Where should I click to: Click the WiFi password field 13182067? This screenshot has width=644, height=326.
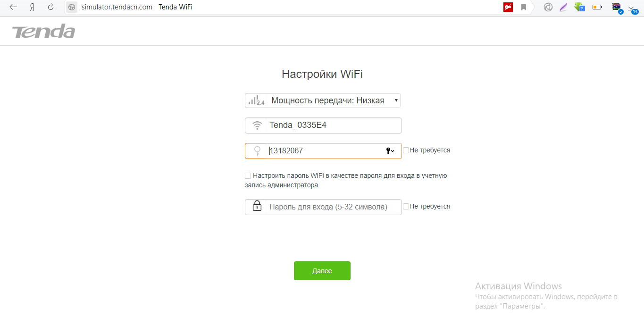[x=323, y=151]
